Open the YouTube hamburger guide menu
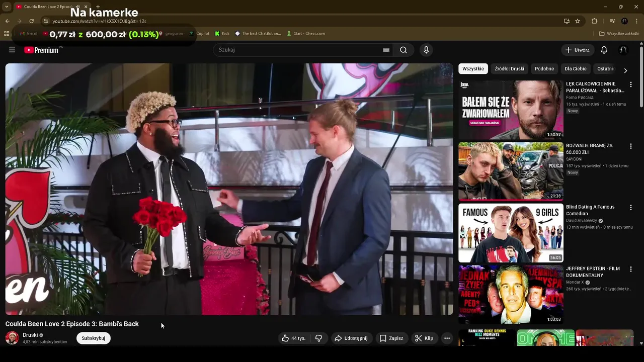 (x=12, y=50)
